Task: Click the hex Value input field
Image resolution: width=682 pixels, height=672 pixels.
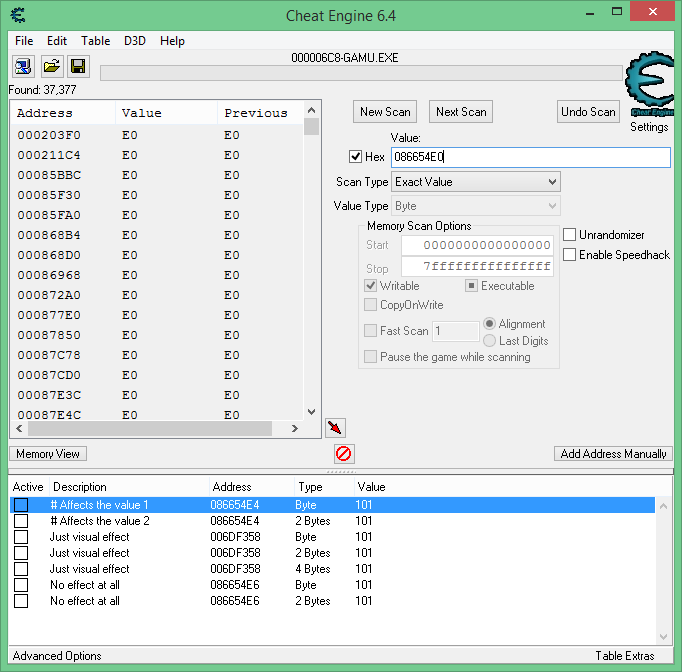Action: coord(530,157)
